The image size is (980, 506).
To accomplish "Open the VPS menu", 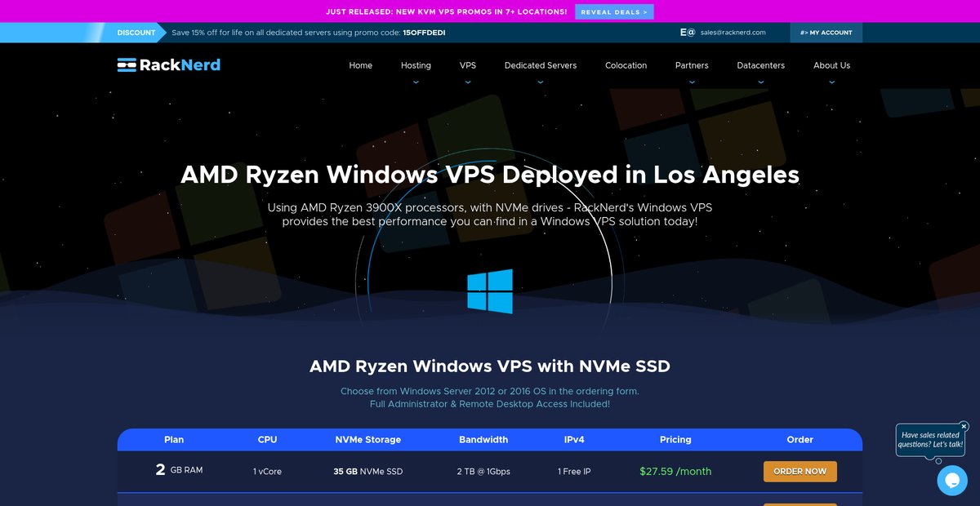I will tap(468, 65).
